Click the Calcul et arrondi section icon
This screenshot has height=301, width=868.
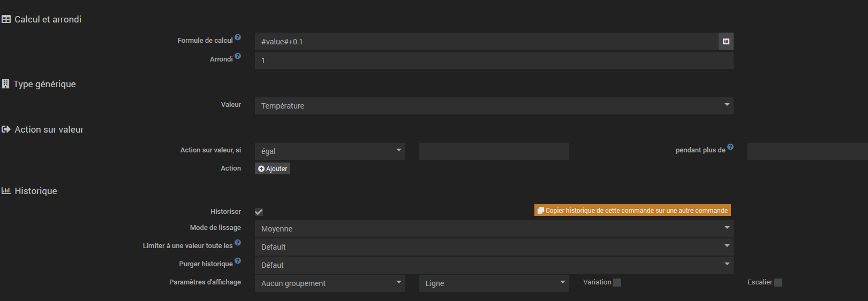6,19
